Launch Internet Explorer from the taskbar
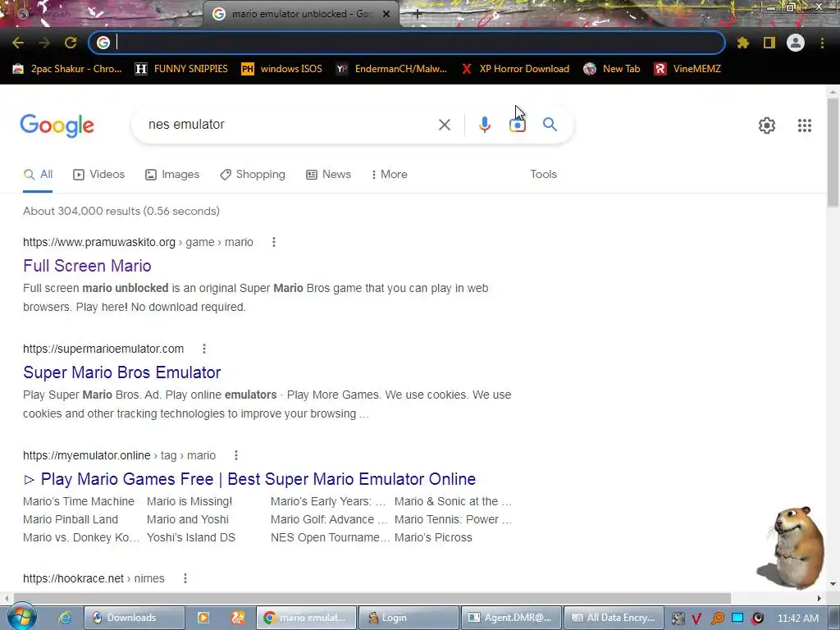 (65, 618)
